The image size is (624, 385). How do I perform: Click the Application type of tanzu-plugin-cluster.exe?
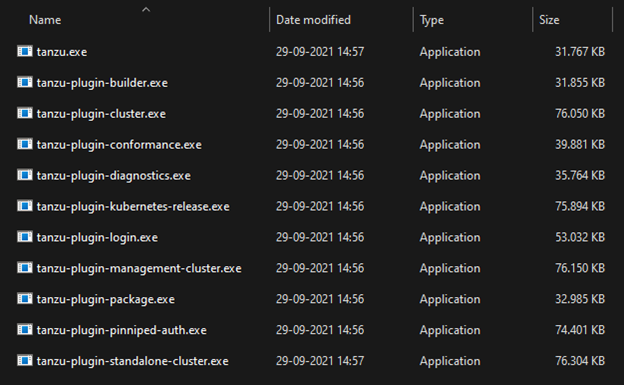click(450, 114)
